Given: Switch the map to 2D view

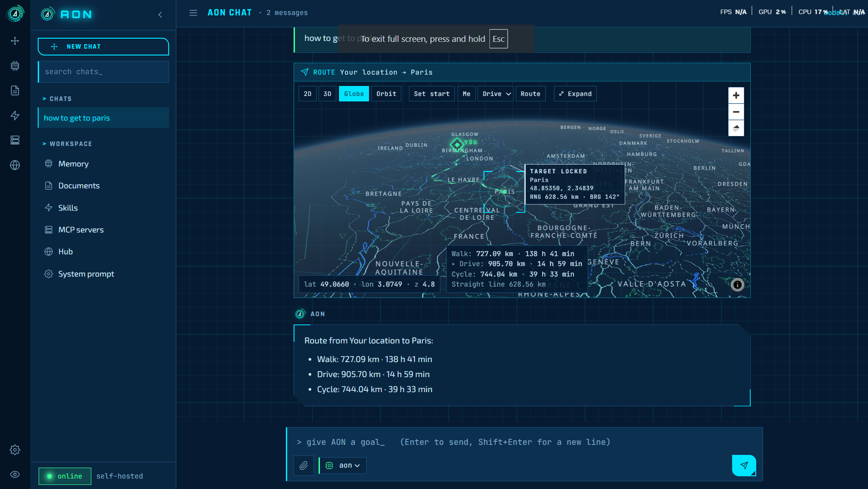Looking at the screenshot, I should pyautogui.click(x=308, y=94).
